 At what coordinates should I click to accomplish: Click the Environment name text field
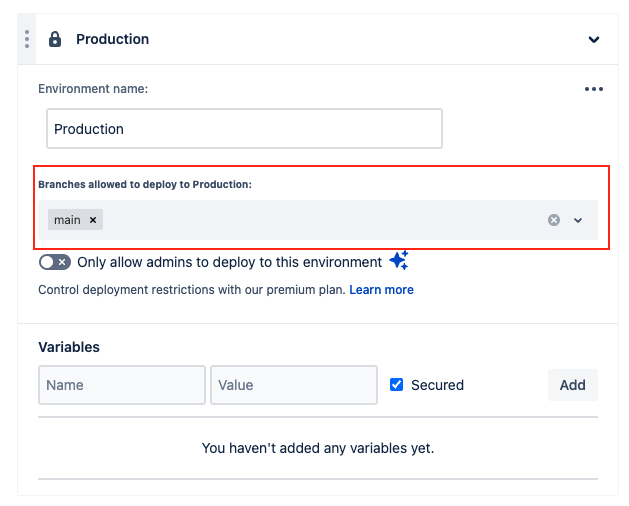click(x=244, y=129)
